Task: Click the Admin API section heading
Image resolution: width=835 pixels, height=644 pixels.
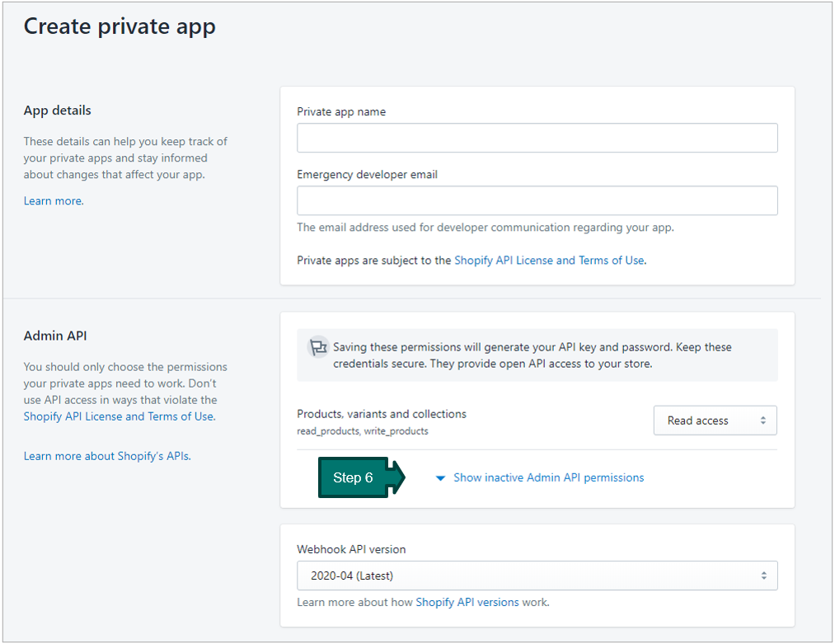Action: pos(55,336)
